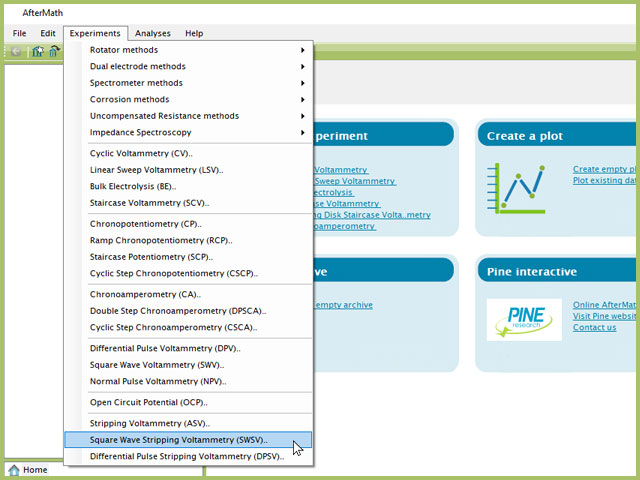
Task: Click the home star toolbar icon
Action: pyautogui.click(x=38, y=51)
